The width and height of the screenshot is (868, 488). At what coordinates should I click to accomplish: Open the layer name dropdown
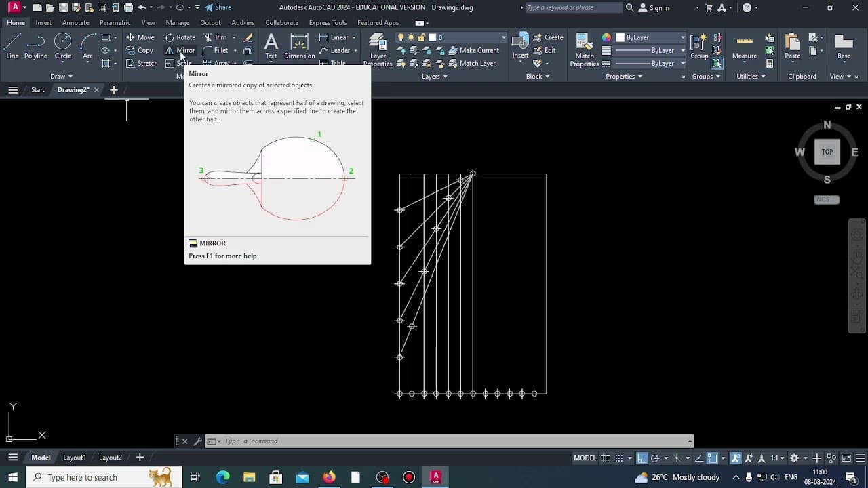[469, 37]
